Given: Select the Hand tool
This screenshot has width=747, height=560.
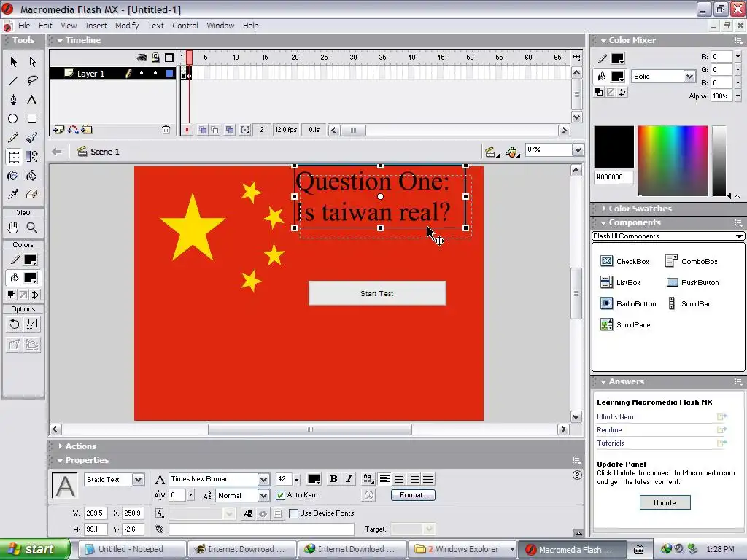Looking at the screenshot, I should (13, 227).
